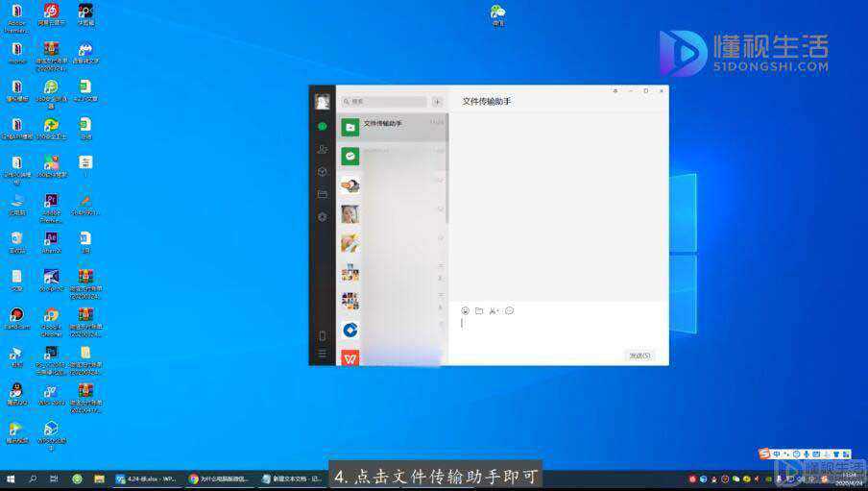This screenshot has width=868, height=491.
Task: Click the 发送(S) send button
Action: click(639, 356)
